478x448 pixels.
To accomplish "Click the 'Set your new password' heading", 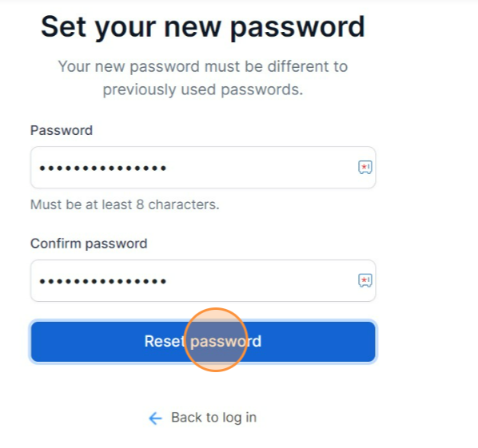I will 203,27.
